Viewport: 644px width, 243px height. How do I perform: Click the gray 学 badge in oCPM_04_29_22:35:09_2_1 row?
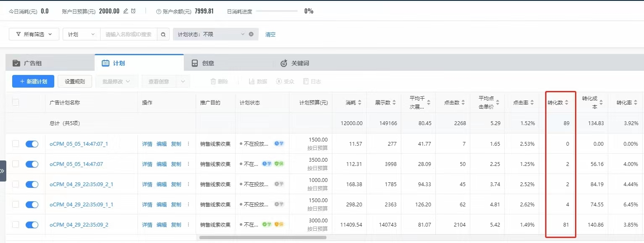(x=279, y=184)
